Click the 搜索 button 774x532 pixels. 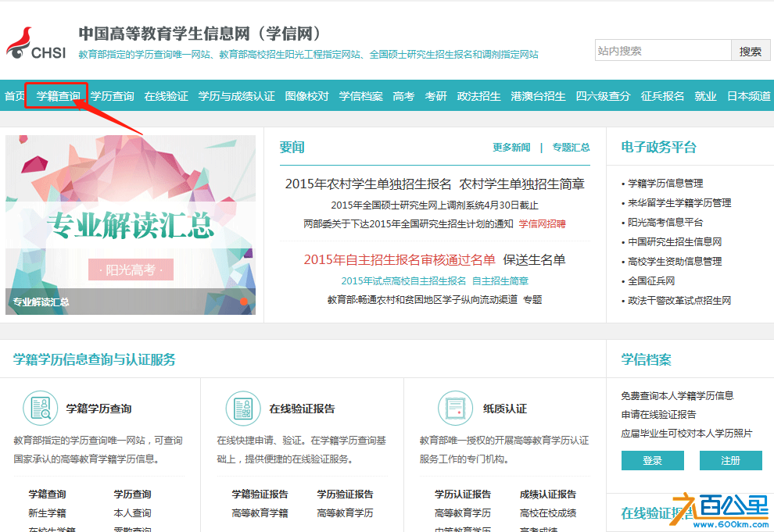[751, 50]
